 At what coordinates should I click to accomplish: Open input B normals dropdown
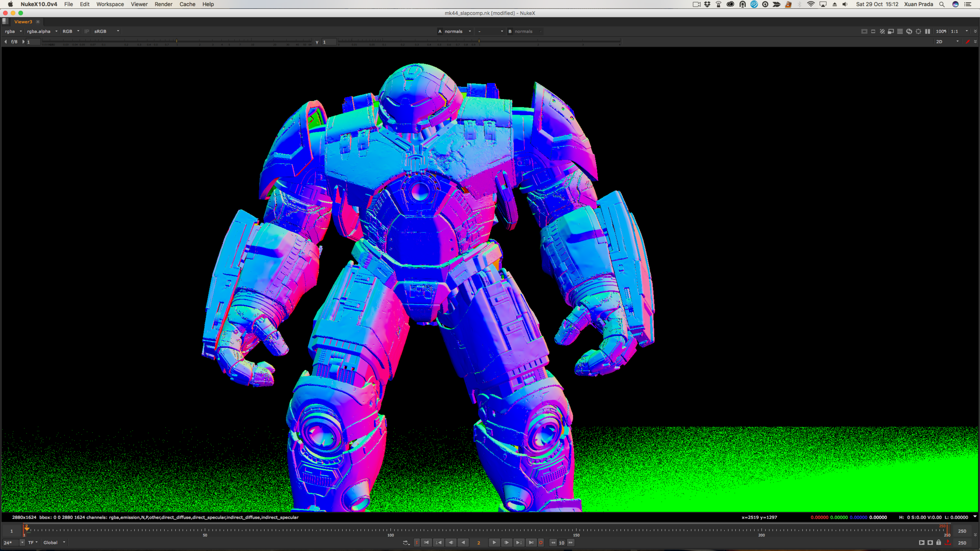pyautogui.click(x=528, y=31)
